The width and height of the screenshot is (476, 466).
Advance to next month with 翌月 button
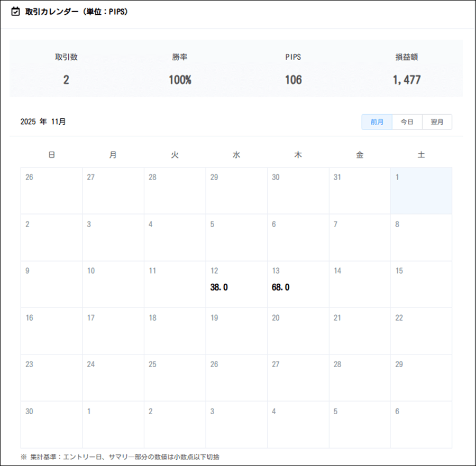pos(437,122)
